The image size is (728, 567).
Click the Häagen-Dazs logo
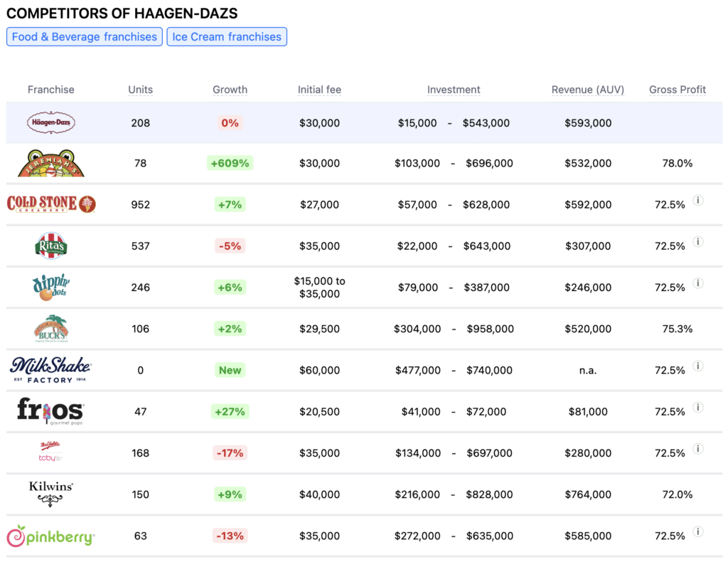coord(51,122)
